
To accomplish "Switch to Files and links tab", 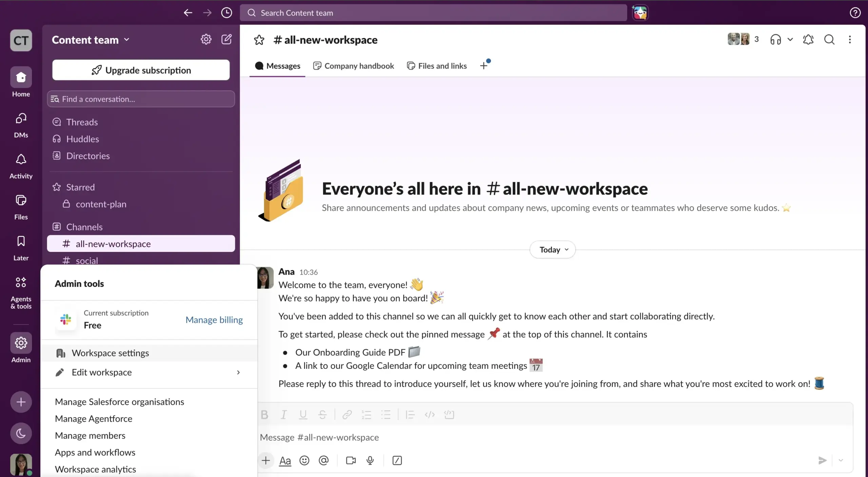I will click(x=437, y=66).
